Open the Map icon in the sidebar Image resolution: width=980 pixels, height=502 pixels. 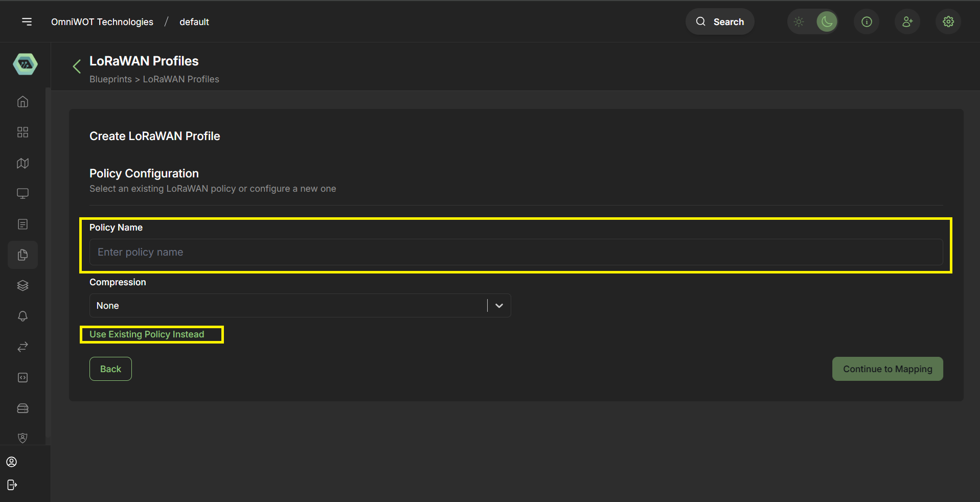pyautogui.click(x=22, y=163)
